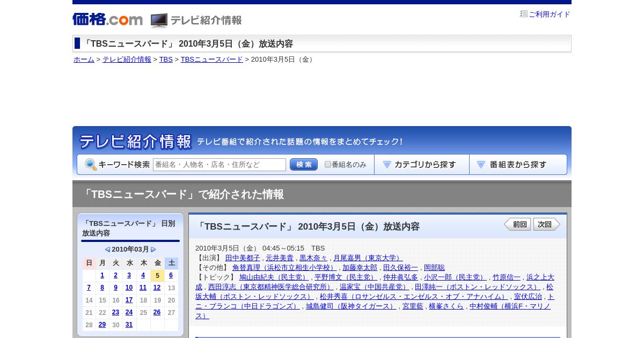Open 城島健司（阪神タイガース） link

[351, 306]
